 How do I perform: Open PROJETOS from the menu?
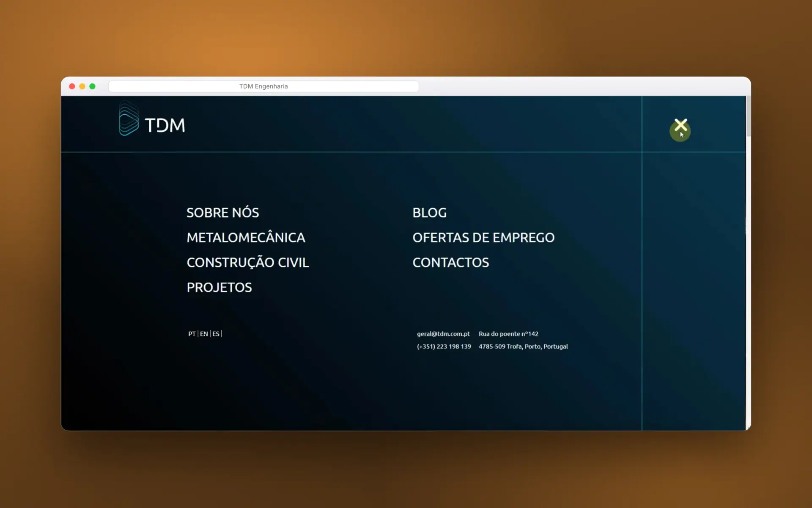[219, 287]
